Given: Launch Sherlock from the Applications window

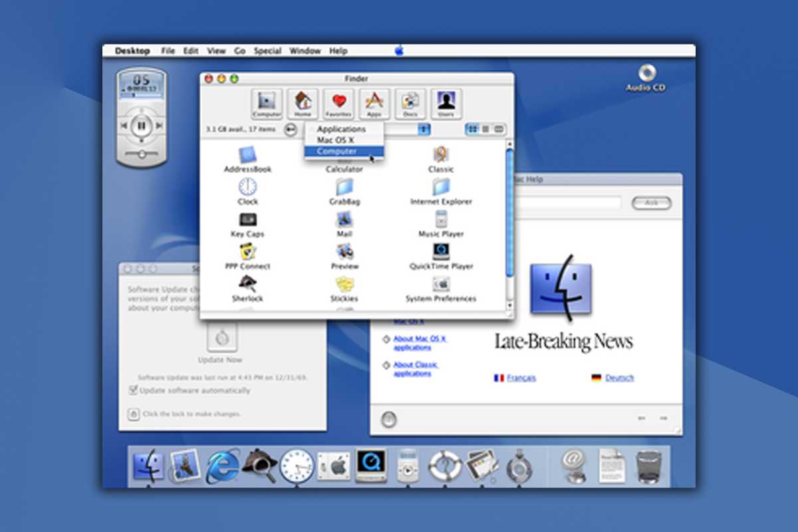Looking at the screenshot, I should point(247,285).
